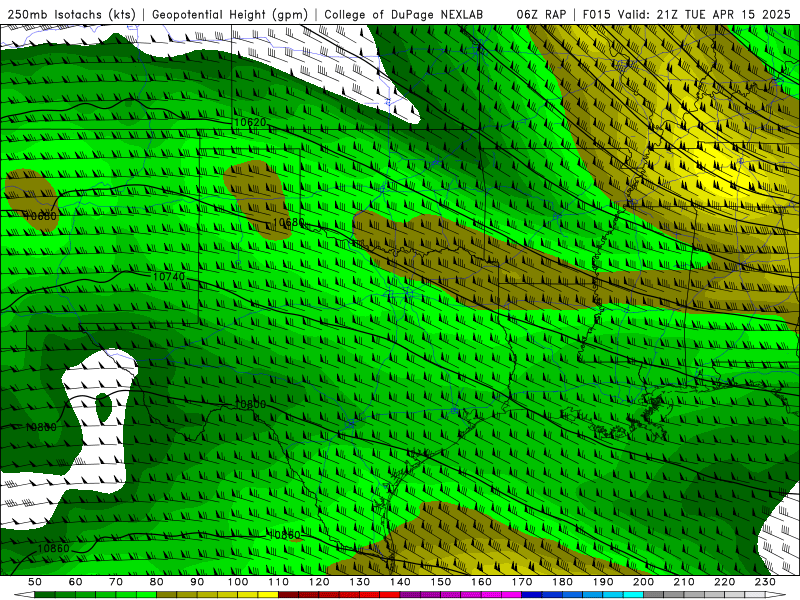Image resolution: width=800 pixels, height=600 pixels.
Task: Click the 230 knot colorbar label
Action: tap(765, 582)
